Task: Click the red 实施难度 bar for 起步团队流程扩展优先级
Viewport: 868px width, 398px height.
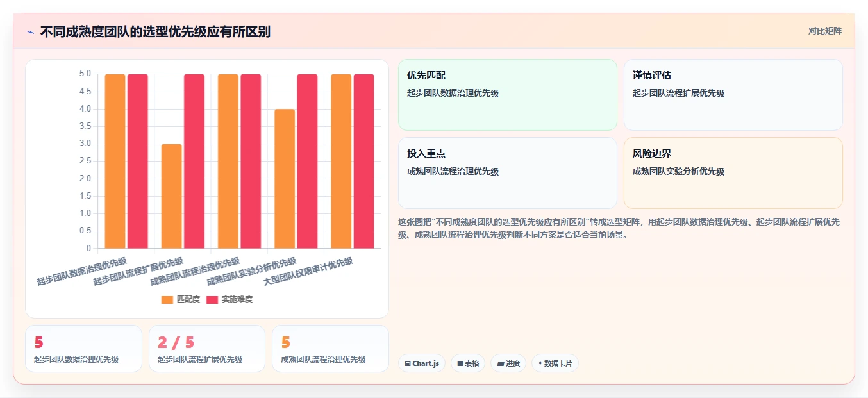Action: pos(194,161)
